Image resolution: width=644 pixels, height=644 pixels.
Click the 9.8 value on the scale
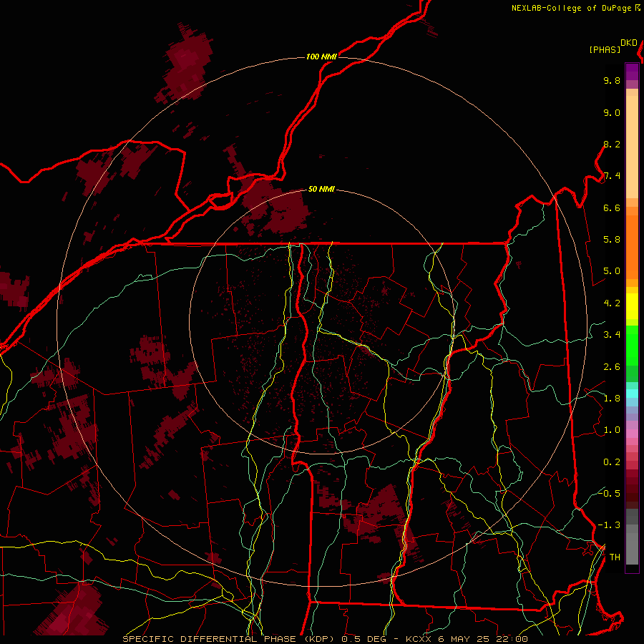612,81
